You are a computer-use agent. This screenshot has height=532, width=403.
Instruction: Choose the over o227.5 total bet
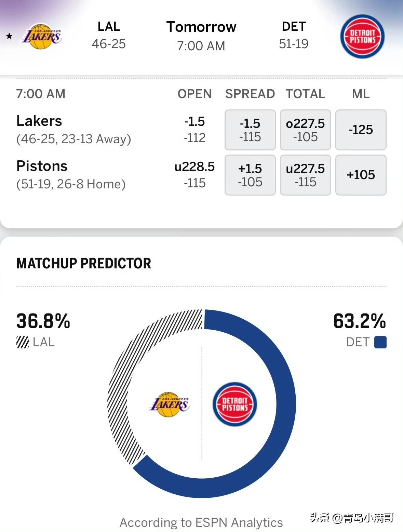tap(305, 130)
